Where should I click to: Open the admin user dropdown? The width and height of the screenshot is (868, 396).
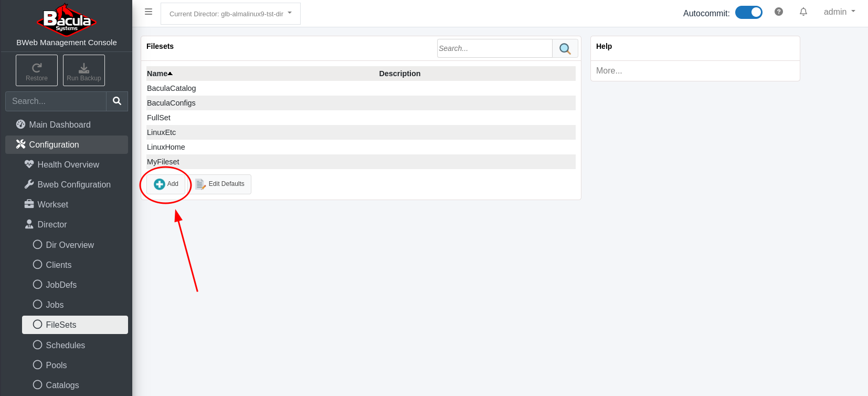pyautogui.click(x=839, y=12)
